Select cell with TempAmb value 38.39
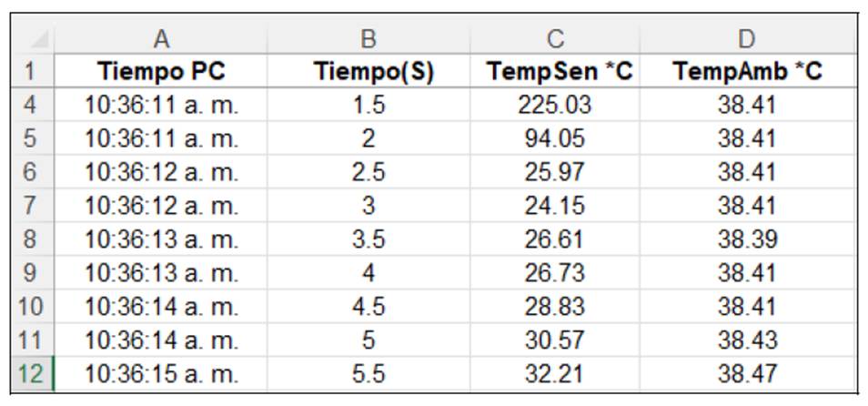Image resolution: width=868 pixels, height=406 pixels. pos(746,239)
